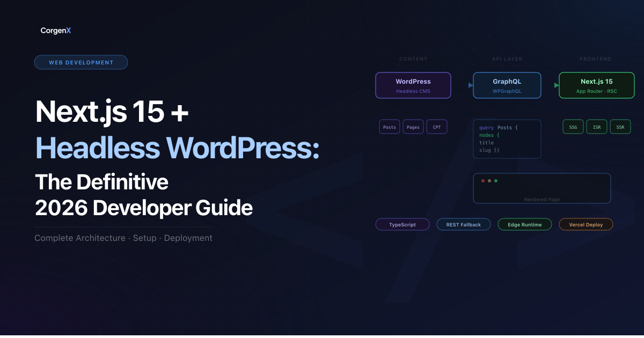Image resolution: width=644 pixels, height=338 pixels.
Task: Click the CorgenX logo
Action: tap(56, 31)
